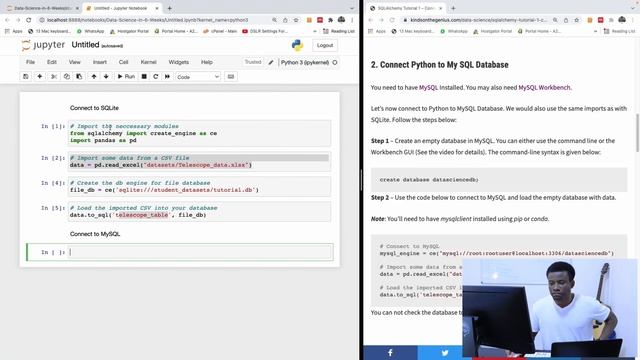
Task: Move selected cell down arrow
Action: tap(106, 77)
